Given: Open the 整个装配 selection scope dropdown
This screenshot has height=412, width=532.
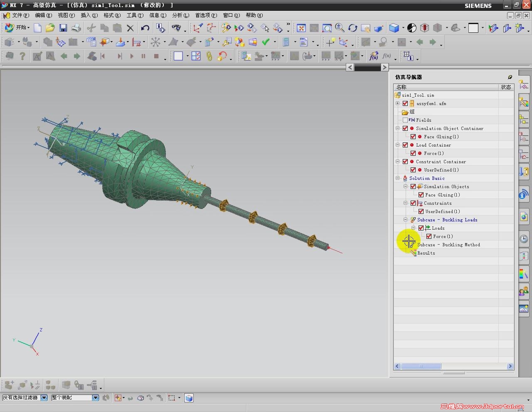Looking at the screenshot, I should coord(95,398).
